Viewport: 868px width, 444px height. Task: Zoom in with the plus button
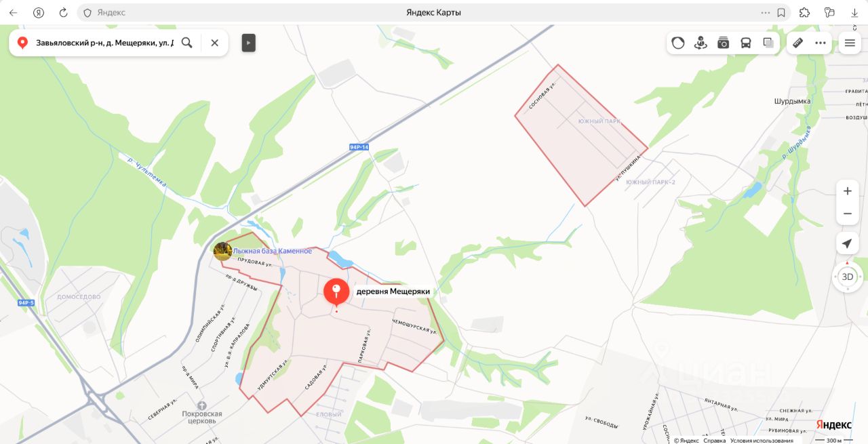tap(847, 191)
